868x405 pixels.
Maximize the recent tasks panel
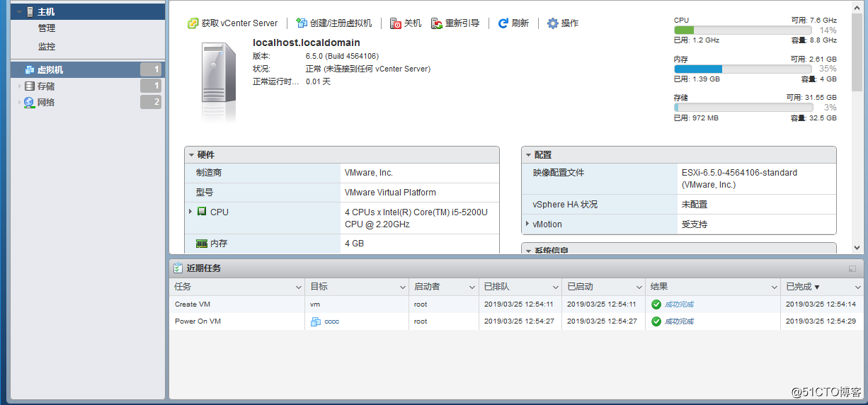tap(852, 268)
